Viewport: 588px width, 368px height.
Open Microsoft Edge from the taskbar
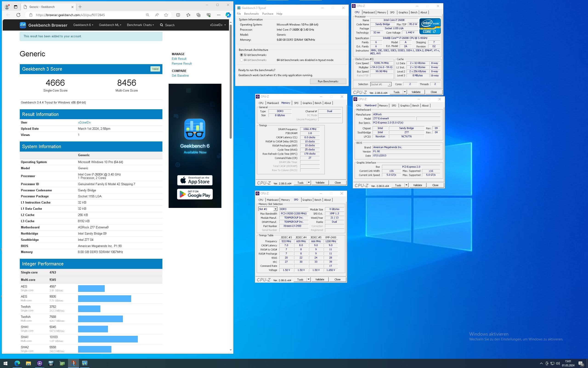17,363
